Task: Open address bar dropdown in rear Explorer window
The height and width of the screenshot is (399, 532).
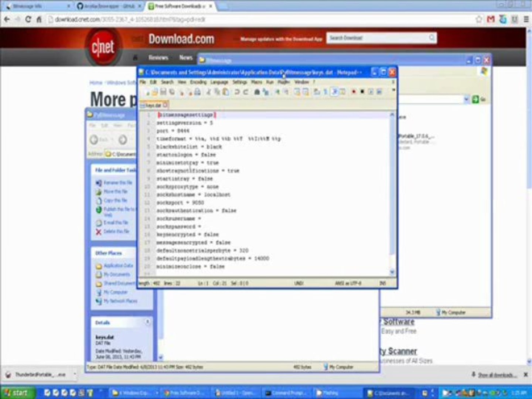Action: point(466,99)
